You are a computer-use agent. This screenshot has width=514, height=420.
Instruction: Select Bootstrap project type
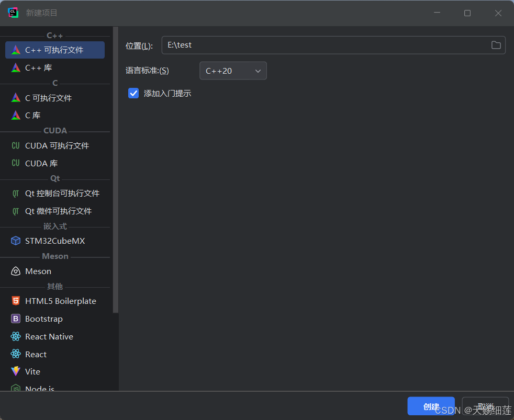click(x=55, y=319)
